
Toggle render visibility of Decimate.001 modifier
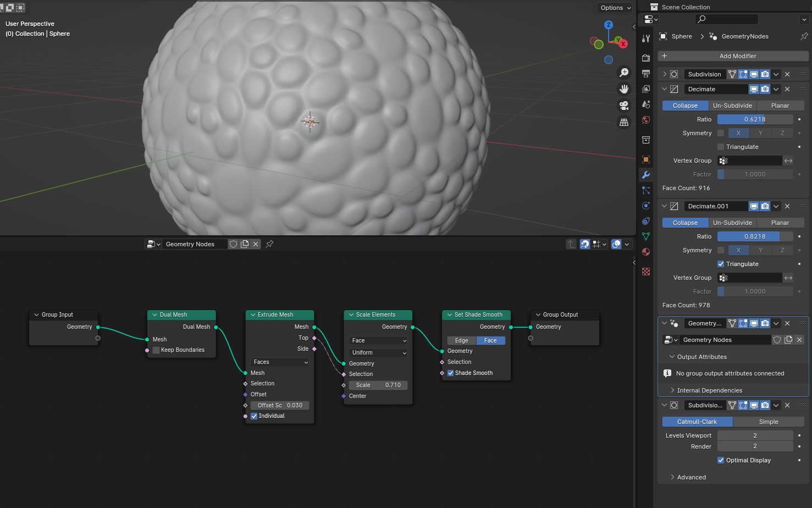point(765,206)
